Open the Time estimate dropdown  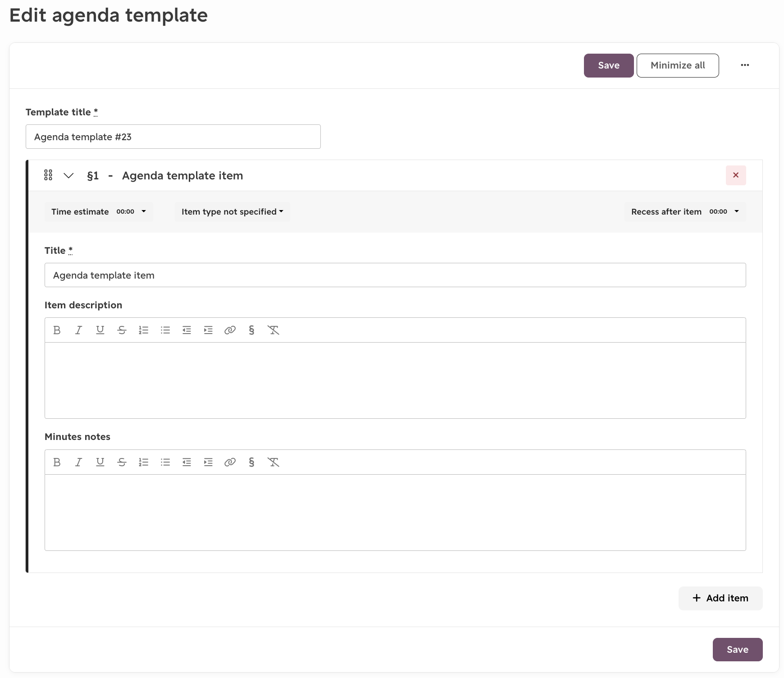tap(99, 212)
